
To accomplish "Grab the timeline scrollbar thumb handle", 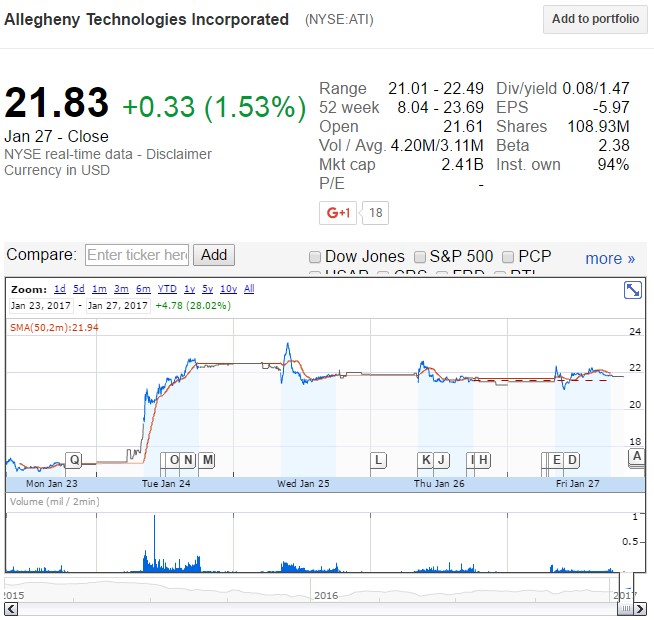I will click(x=625, y=609).
